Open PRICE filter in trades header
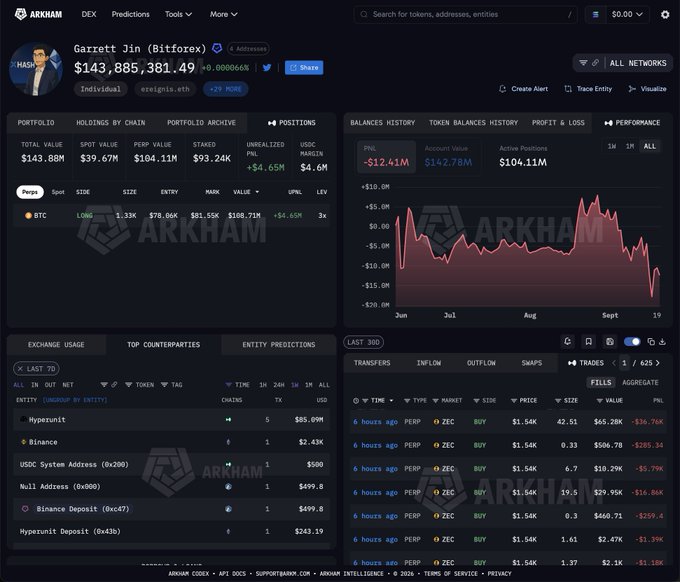 click(x=524, y=400)
